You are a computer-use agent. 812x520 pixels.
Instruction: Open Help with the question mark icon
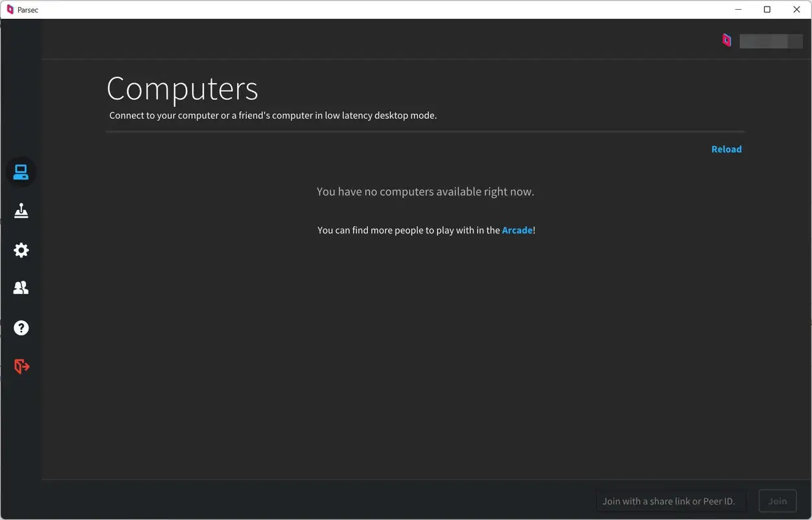point(21,328)
